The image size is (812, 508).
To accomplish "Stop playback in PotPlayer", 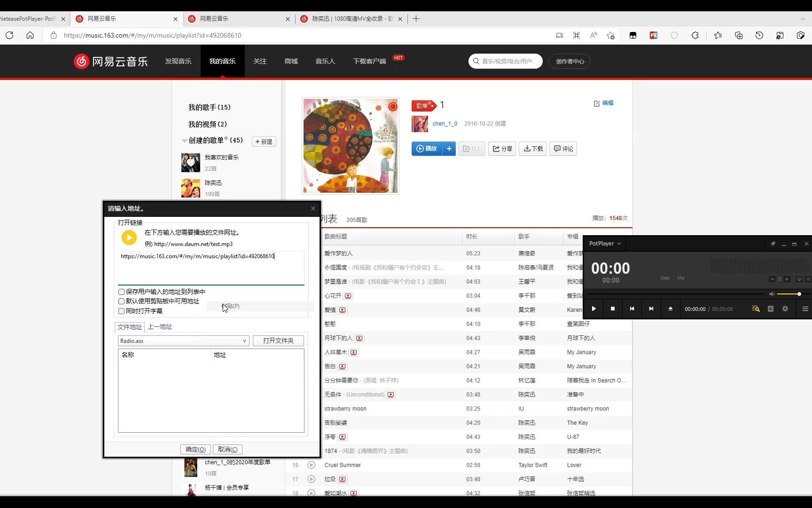I will [613, 309].
